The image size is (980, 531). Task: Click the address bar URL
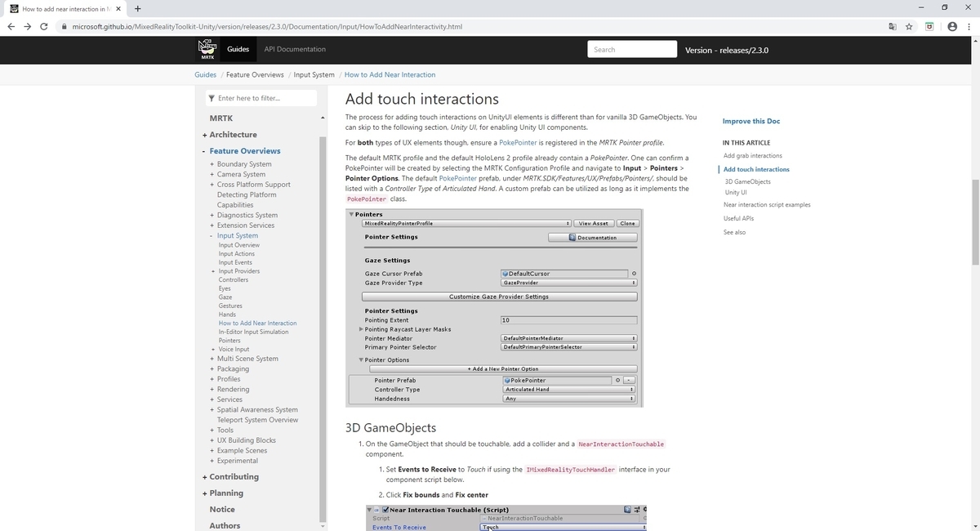tap(267, 26)
